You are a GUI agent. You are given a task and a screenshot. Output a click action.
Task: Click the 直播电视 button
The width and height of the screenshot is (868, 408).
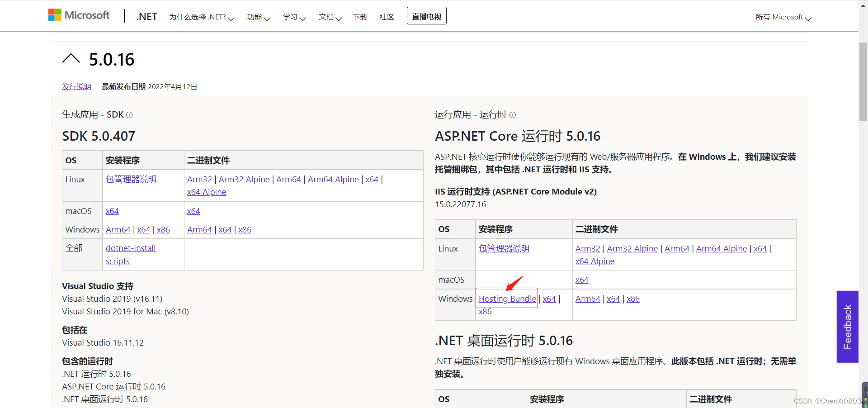pos(426,16)
